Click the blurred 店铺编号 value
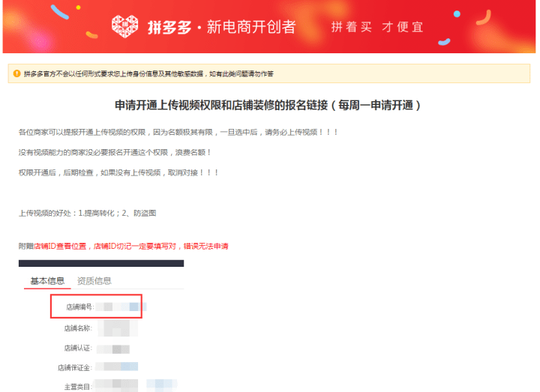 point(121,307)
